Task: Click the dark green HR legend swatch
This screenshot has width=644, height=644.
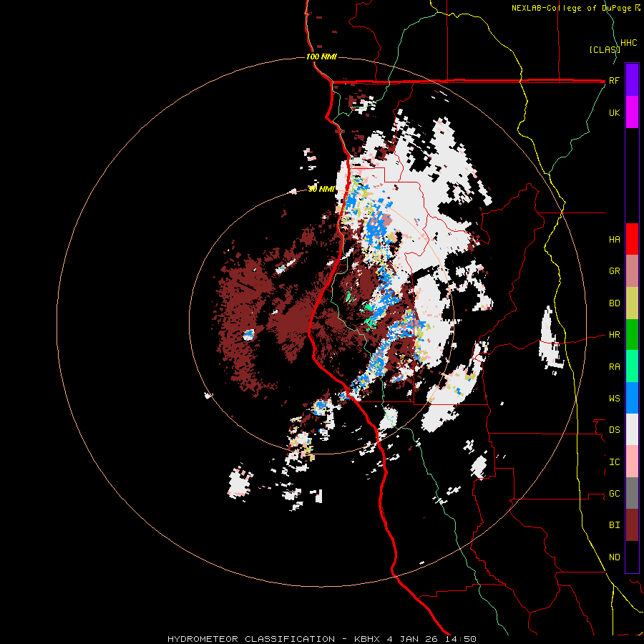Action: (x=632, y=335)
